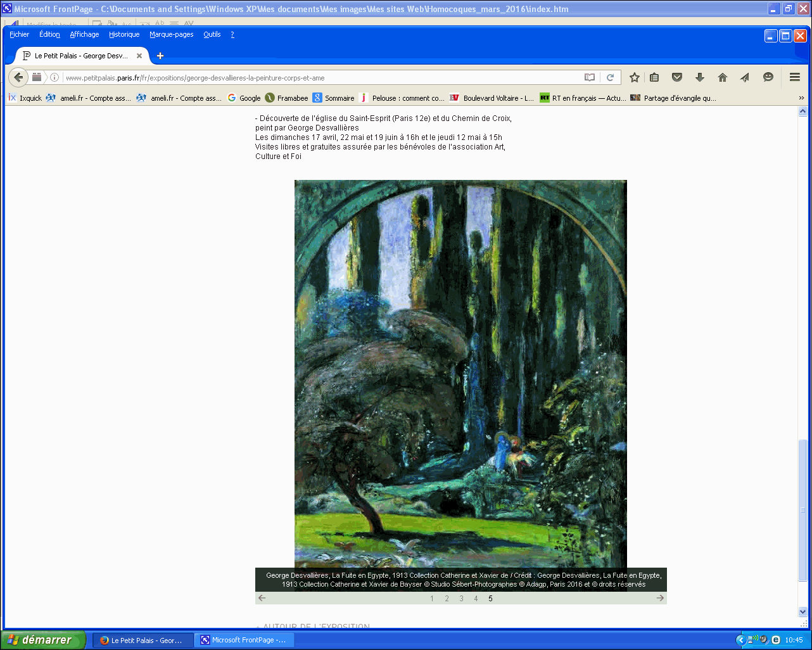
Task: Switch to Microsoft FrontPage taskbar item
Action: 243,640
